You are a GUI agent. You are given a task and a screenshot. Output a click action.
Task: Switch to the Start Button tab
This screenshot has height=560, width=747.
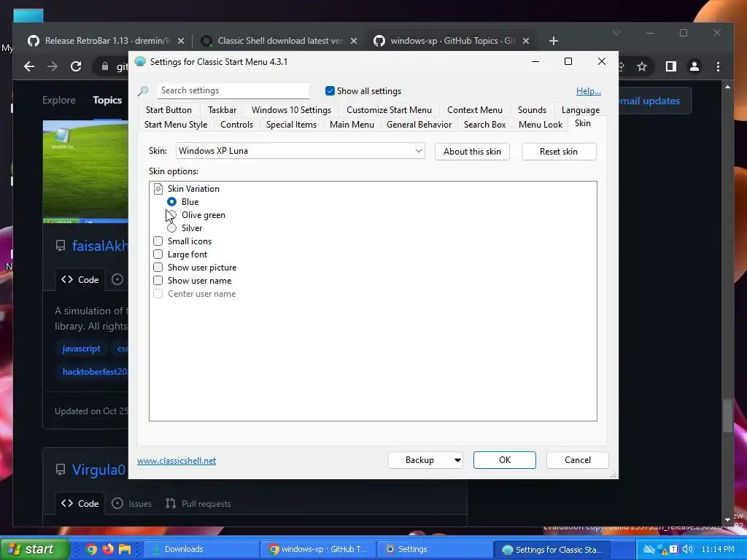[x=169, y=110]
